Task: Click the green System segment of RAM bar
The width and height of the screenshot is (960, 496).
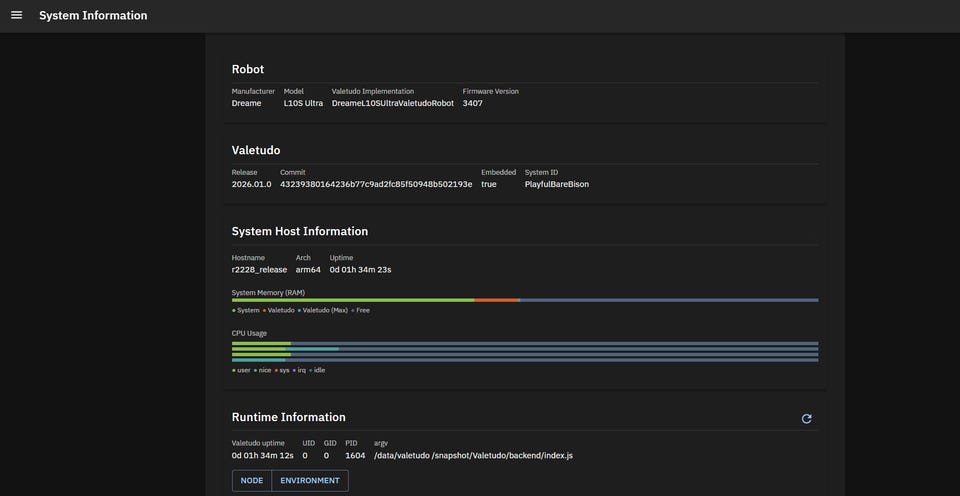Action: [350, 300]
